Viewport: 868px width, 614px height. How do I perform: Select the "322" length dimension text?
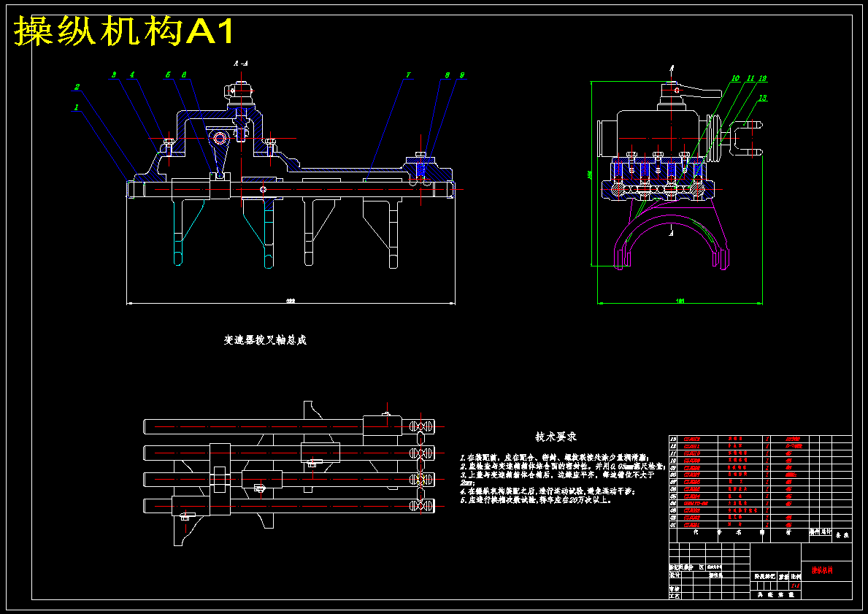pos(290,302)
